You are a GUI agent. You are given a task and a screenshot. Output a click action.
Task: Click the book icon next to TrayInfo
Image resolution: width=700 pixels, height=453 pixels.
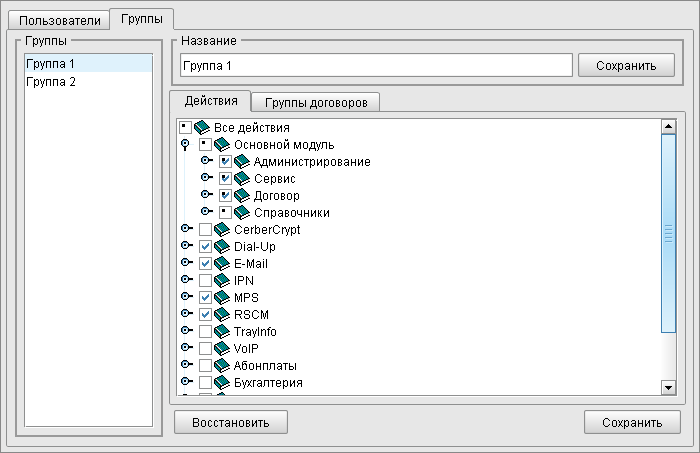tap(222, 332)
